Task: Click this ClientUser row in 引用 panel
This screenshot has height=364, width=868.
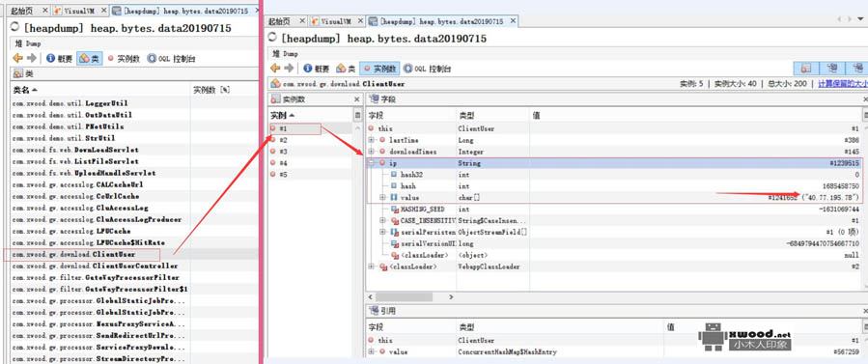Action: [x=613, y=340]
